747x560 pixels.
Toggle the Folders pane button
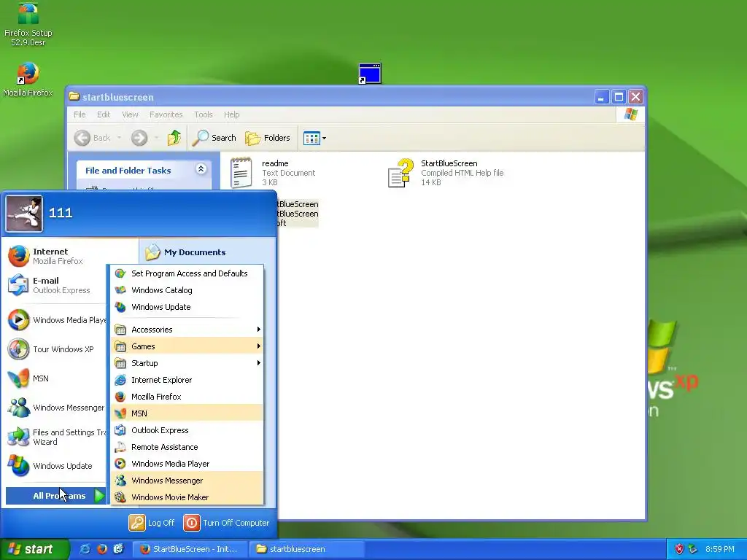coord(268,138)
